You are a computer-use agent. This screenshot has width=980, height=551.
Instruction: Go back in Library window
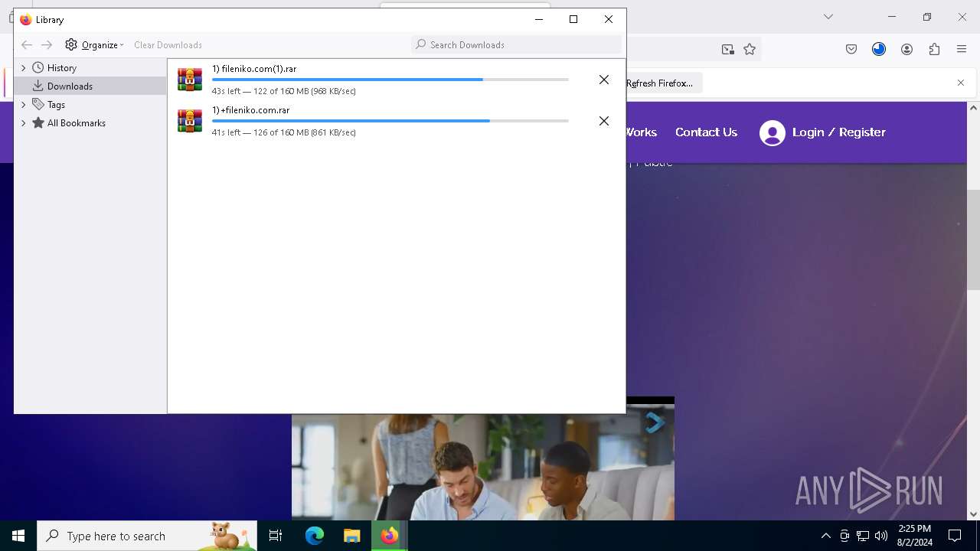(27, 45)
